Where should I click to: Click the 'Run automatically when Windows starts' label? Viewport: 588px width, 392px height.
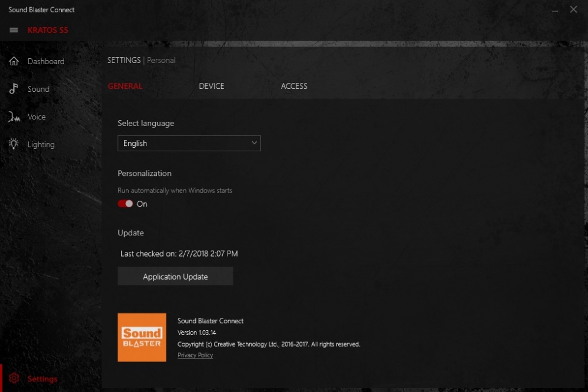(x=175, y=191)
